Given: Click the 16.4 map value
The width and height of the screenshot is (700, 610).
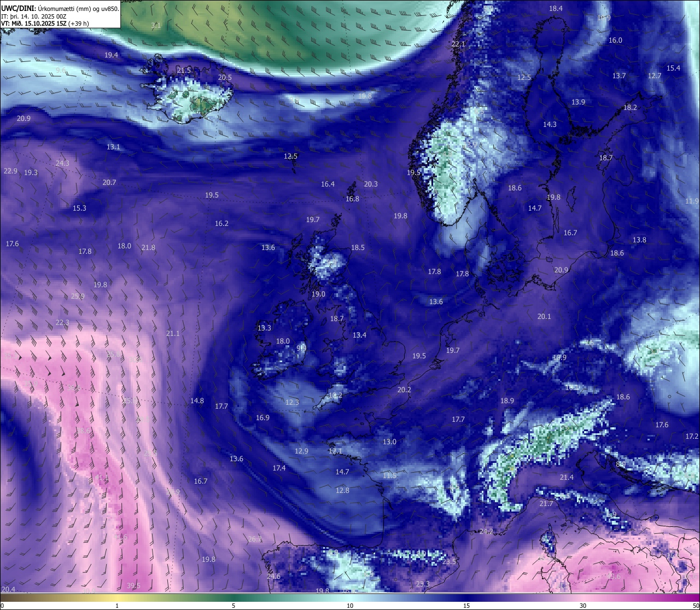Looking at the screenshot, I should 328,184.
